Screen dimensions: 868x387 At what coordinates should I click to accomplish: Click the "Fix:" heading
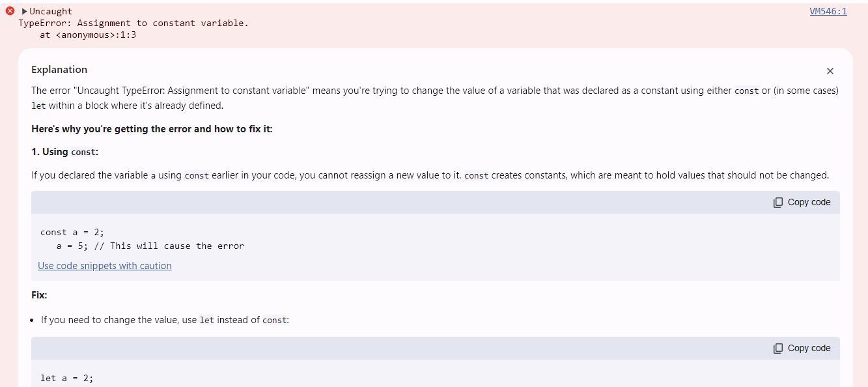tap(39, 295)
